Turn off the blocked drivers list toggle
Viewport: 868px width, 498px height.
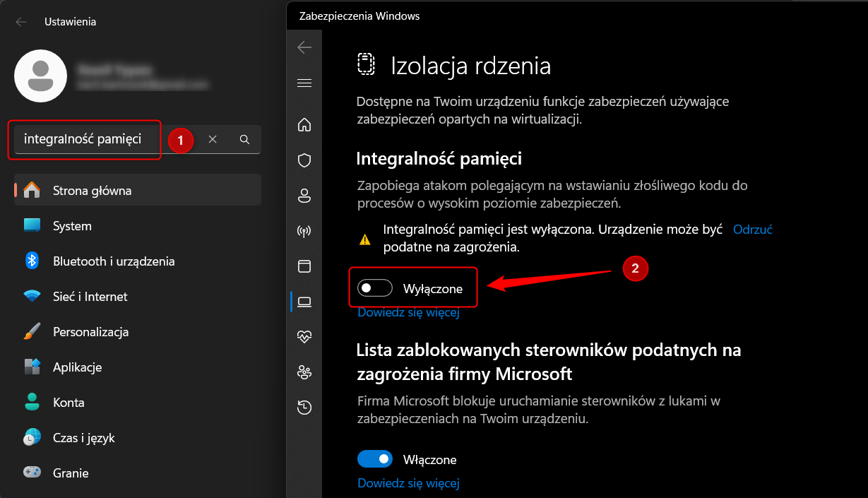point(375,459)
